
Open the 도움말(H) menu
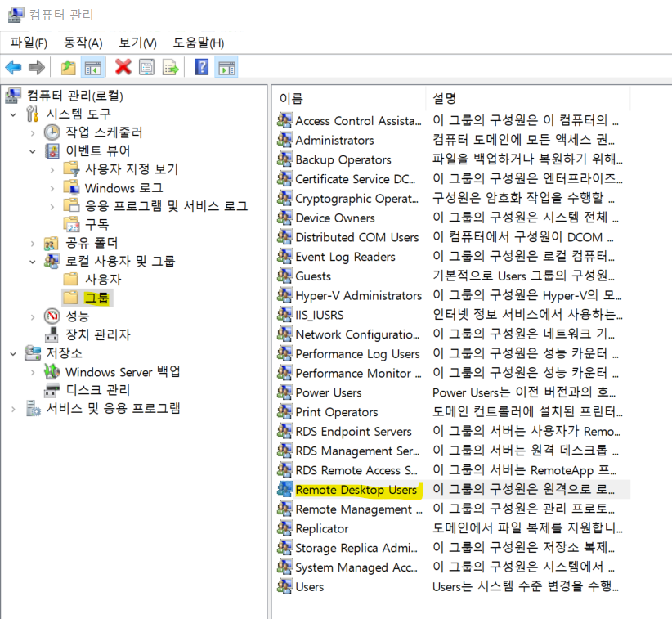click(x=199, y=43)
